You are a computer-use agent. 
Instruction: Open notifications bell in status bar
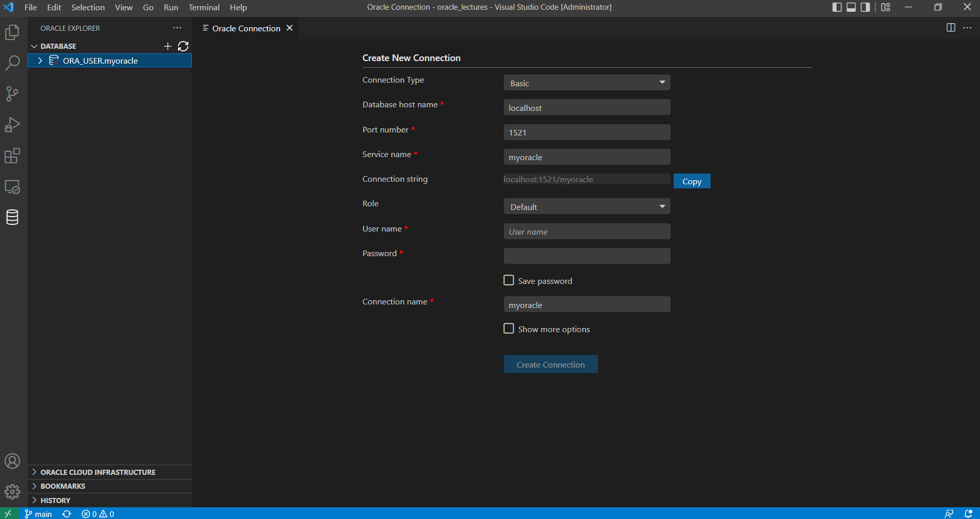968,513
